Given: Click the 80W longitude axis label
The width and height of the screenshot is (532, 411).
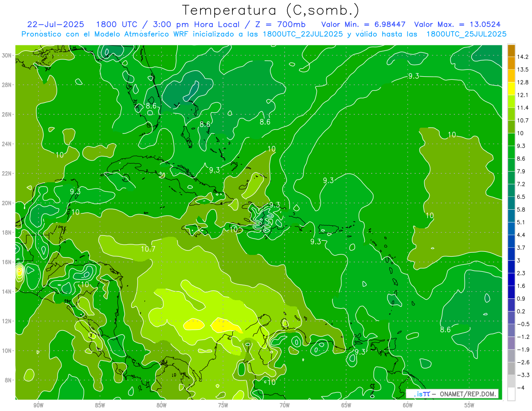Looking at the screenshot, I should pyautogui.click(x=161, y=405).
